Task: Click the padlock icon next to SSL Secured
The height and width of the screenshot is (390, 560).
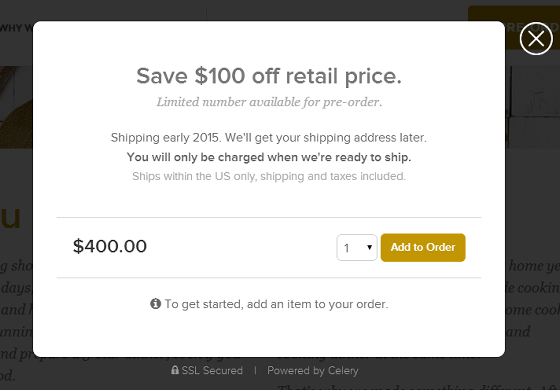Action: click(175, 370)
